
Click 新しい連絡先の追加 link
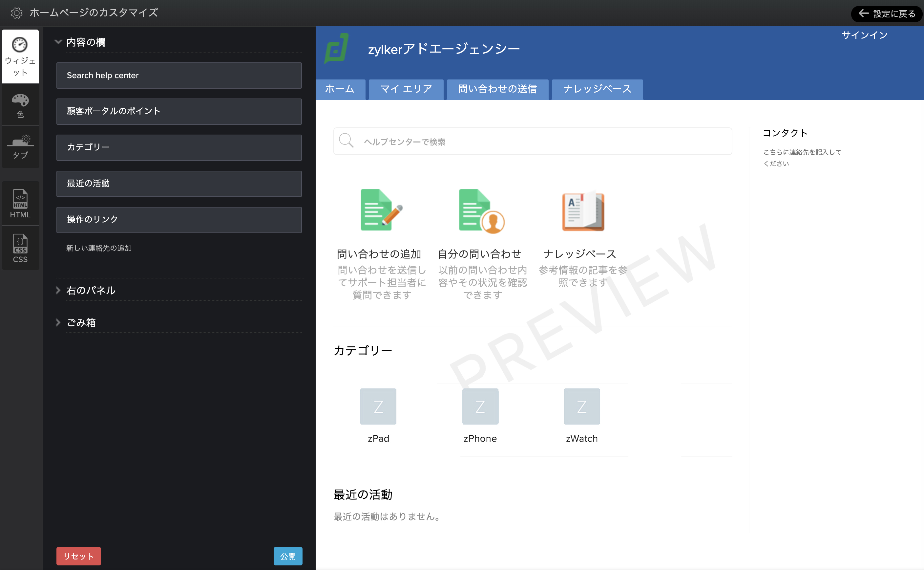(99, 248)
